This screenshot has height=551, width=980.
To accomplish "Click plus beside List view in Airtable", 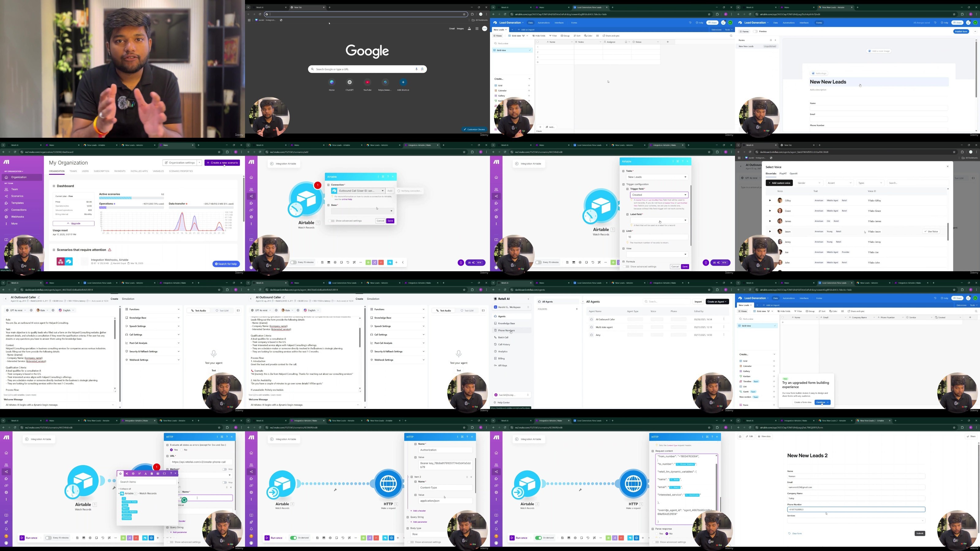I will 774,386.
